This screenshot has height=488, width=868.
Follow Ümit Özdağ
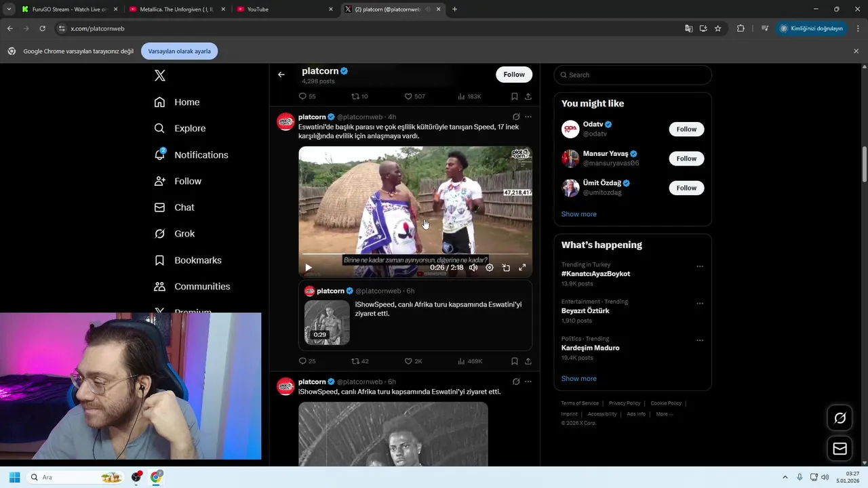(x=686, y=188)
